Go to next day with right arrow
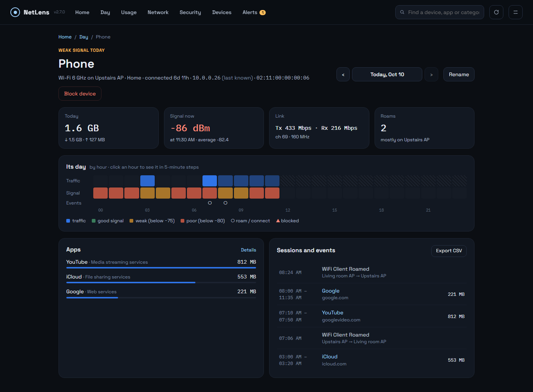This screenshot has height=392, width=533. point(431,74)
